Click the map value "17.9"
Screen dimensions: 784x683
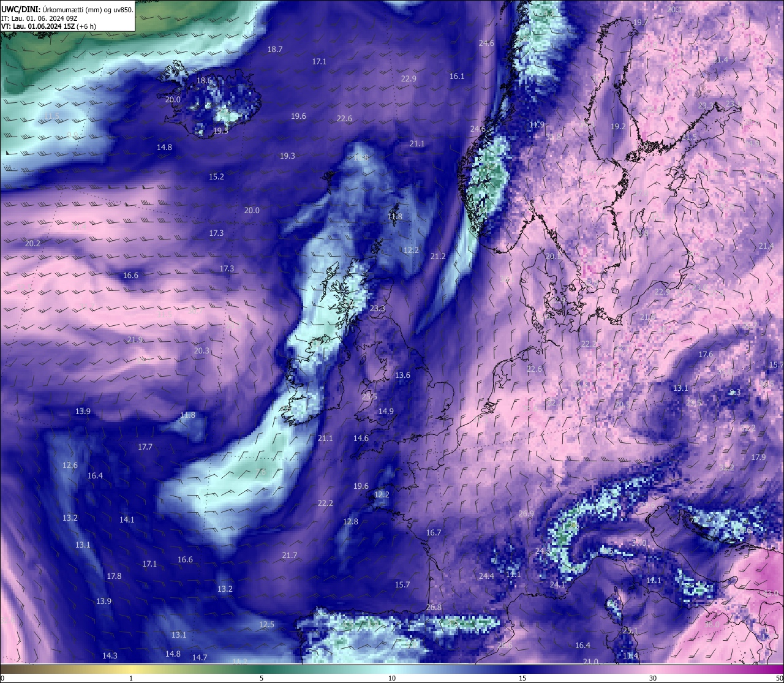click(x=758, y=457)
